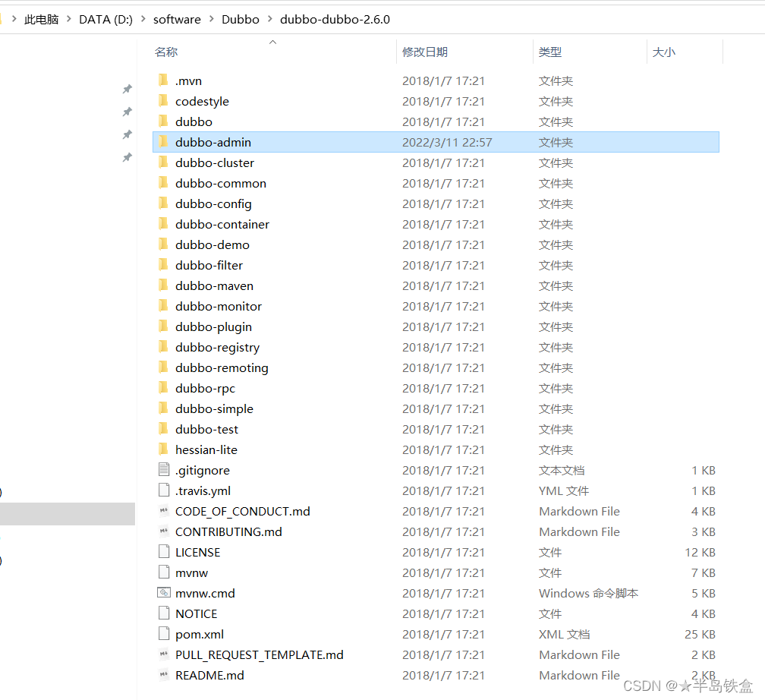This screenshot has width=765, height=700.
Task: Expand breadcrumb chevron after Dubbo
Action: pos(270,19)
